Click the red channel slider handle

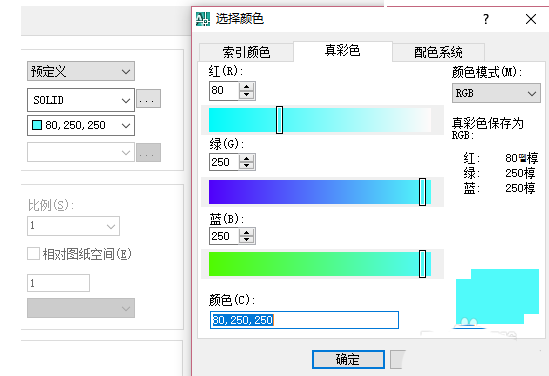click(x=279, y=120)
